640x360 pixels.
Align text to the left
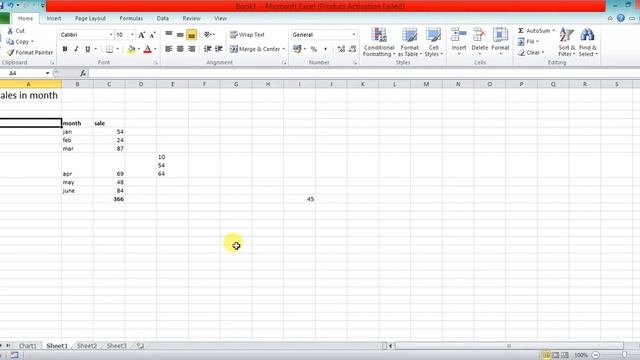point(169,49)
